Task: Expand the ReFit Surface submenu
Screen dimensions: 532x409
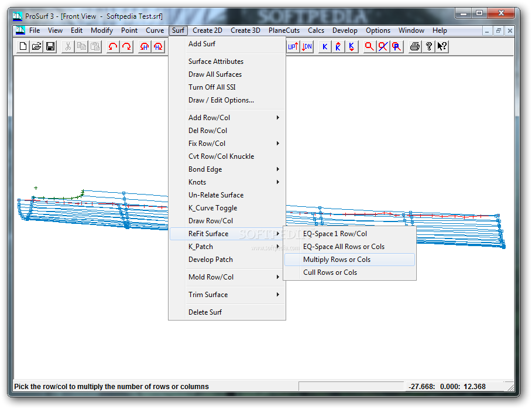Action: tap(227, 234)
